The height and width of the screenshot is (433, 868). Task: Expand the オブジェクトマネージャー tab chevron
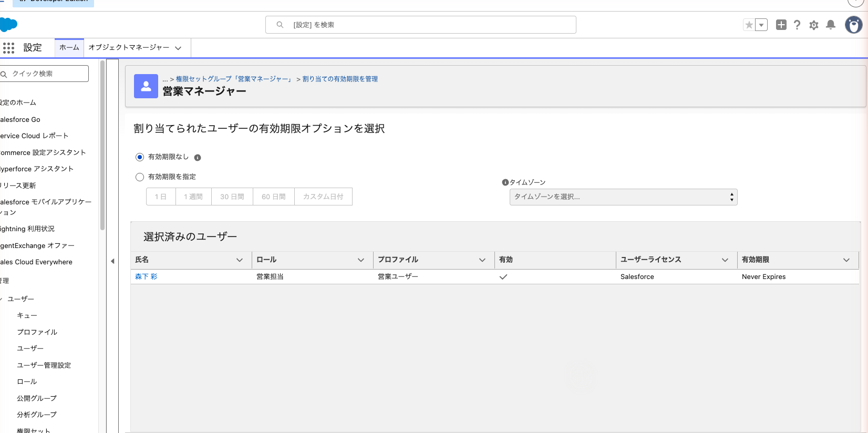pos(178,48)
